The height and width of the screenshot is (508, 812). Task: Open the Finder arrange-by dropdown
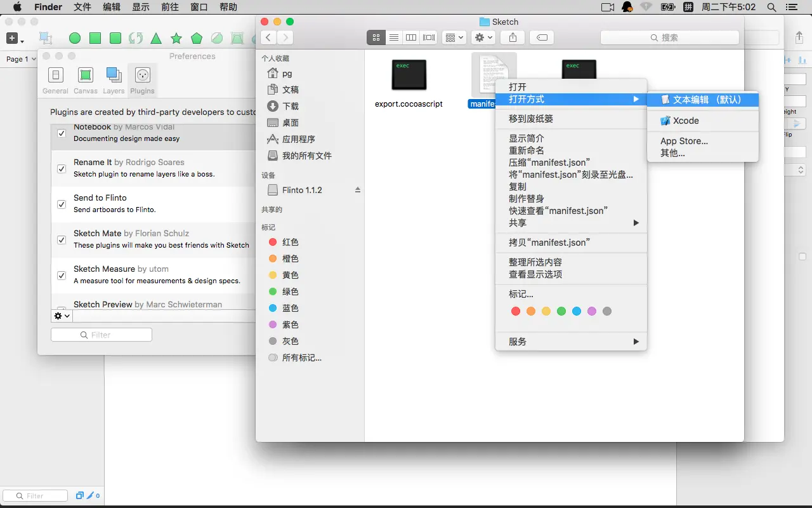pos(454,37)
